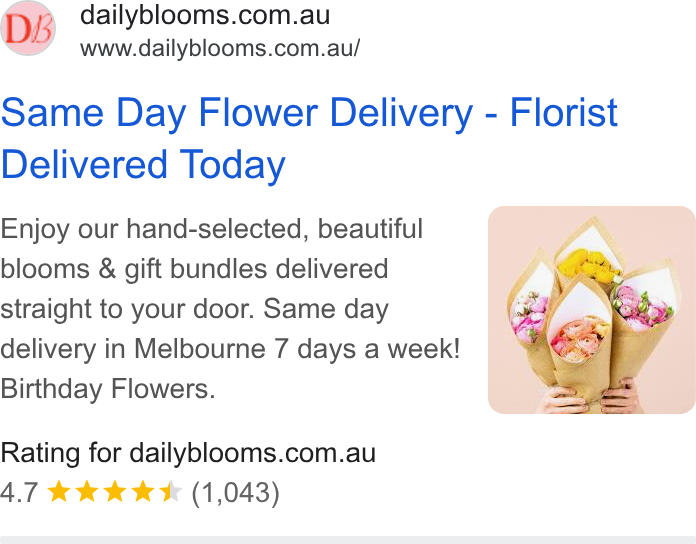Click the 4.7 rating score
Screen dimensions: 696x544
click(x=19, y=493)
